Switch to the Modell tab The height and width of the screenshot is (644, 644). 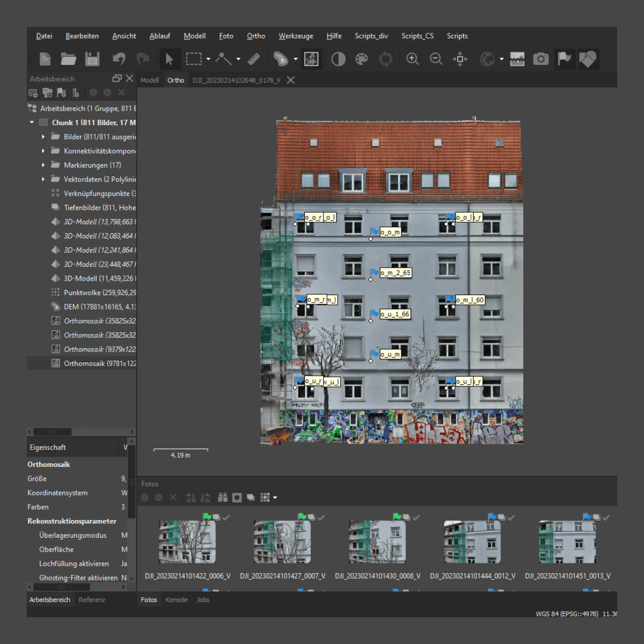150,80
